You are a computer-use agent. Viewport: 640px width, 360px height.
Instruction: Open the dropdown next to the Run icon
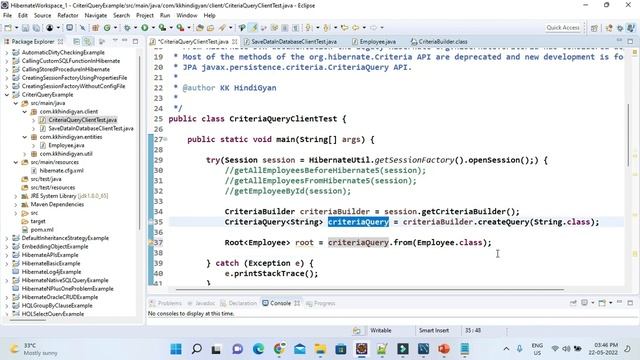click(153, 28)
